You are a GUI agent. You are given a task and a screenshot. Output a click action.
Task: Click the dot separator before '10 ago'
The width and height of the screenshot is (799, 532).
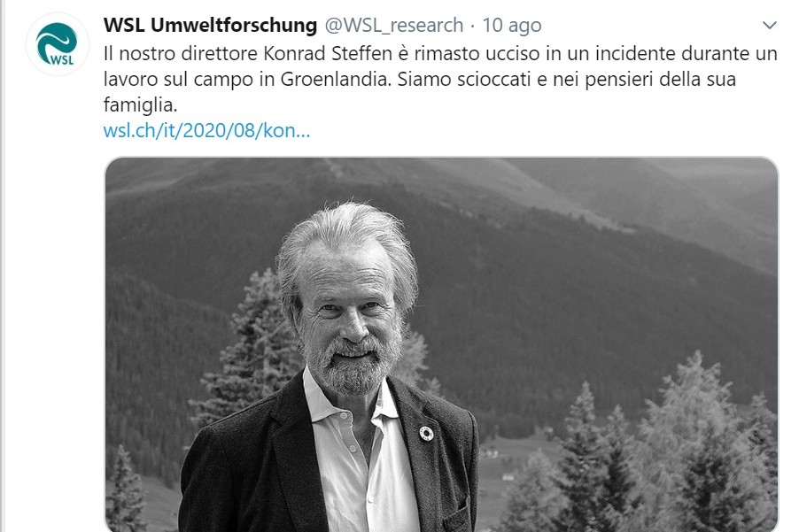(472, 26)
